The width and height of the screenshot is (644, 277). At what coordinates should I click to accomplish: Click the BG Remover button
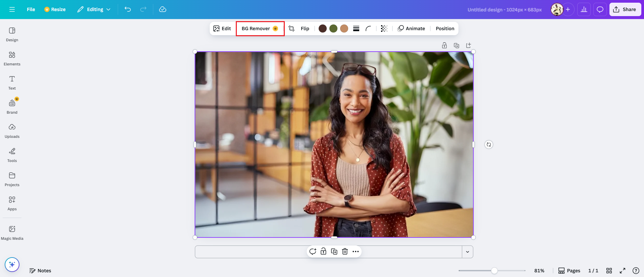click(x=260, y=29)
